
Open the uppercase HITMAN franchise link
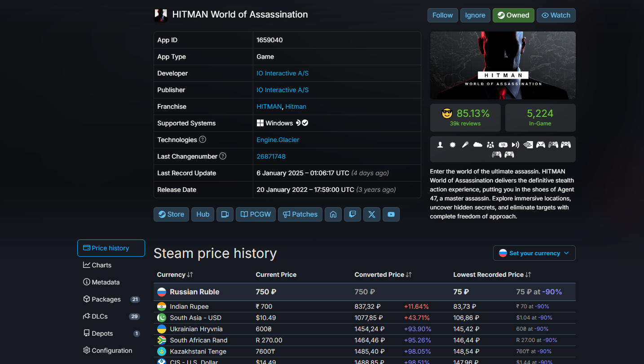[x=269, y=107]
